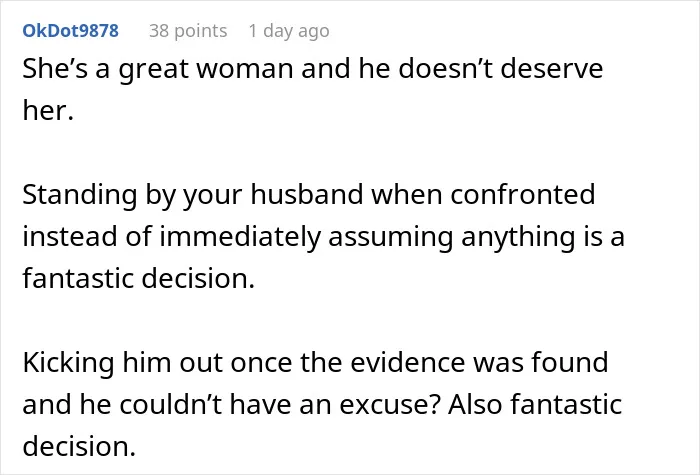Click the word excuse? in the comment
Viewport: 700px width, 475px height.
pos(390,405)
